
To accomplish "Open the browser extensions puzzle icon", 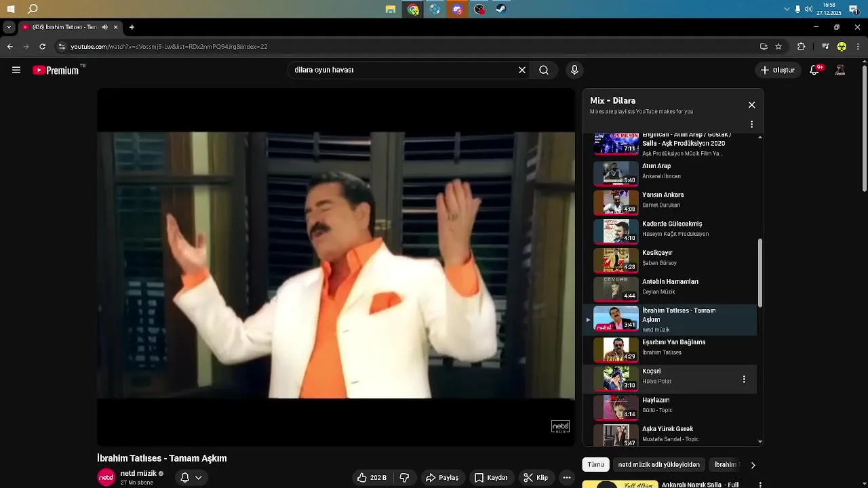I will (801, 47).
